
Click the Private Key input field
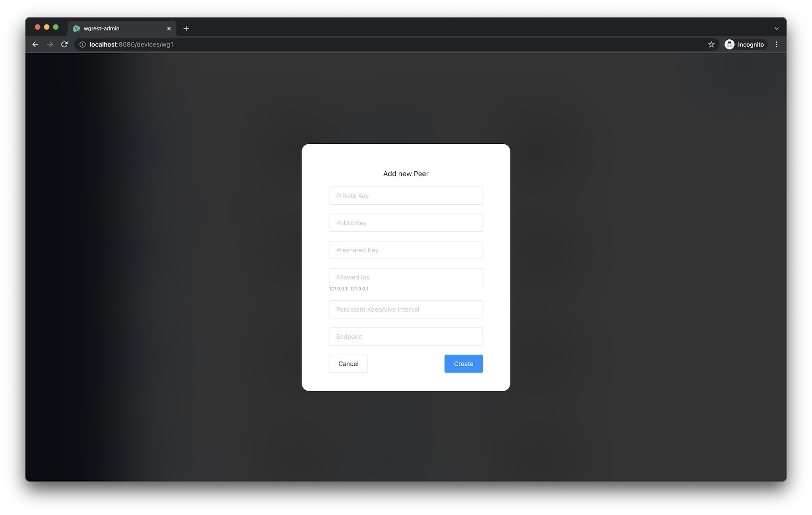(x=406, y=195)
